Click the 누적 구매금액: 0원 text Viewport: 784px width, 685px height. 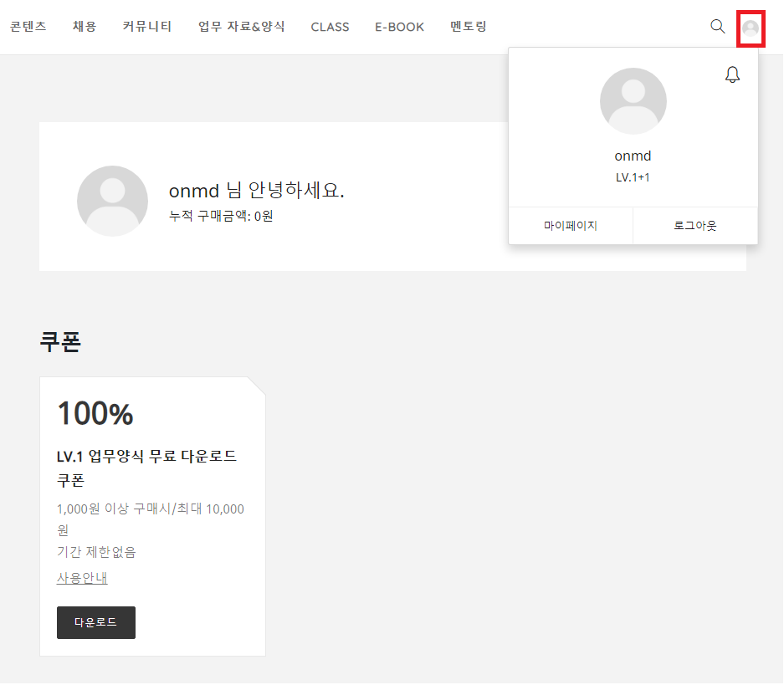pos(221,216)
